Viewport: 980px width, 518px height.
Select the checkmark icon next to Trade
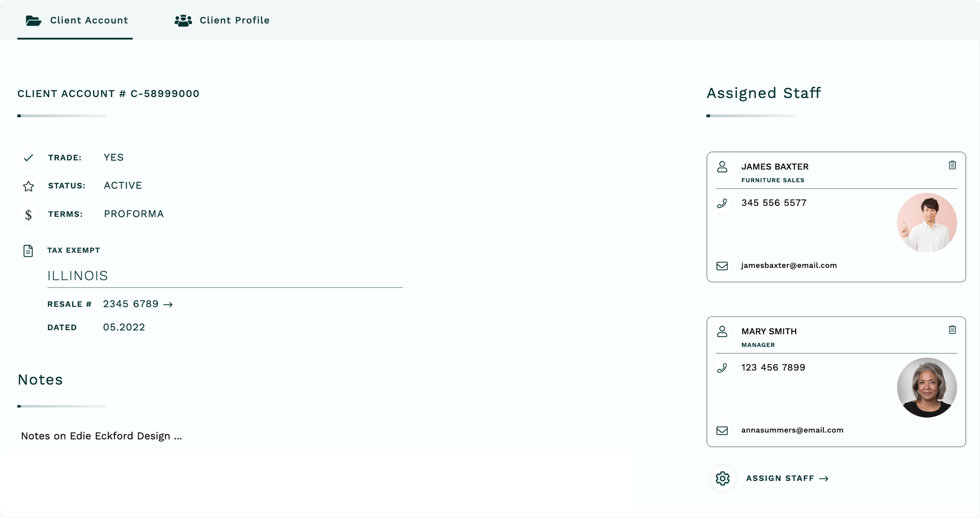coord(29,158)
